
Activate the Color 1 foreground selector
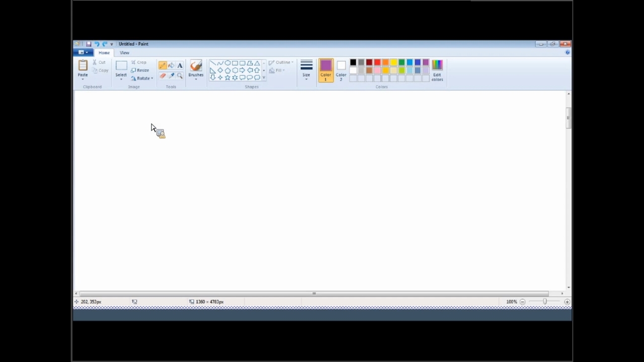[326, 70]
